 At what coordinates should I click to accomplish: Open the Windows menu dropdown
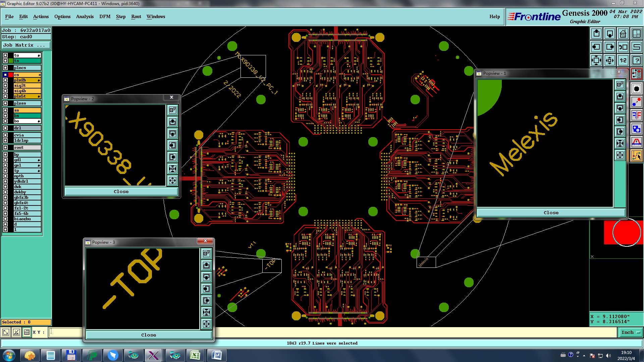click(x=156, y=16)
